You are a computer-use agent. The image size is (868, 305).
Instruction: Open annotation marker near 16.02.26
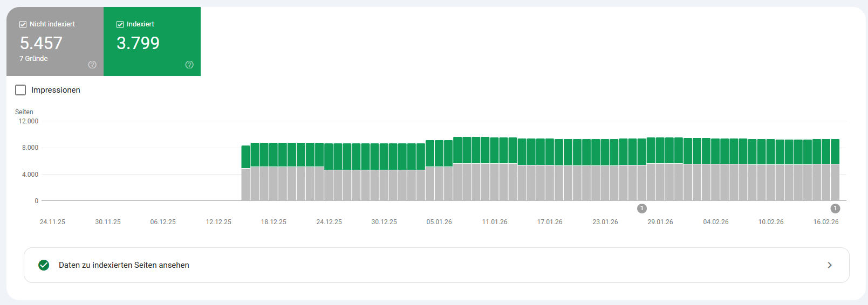[835, 209]
